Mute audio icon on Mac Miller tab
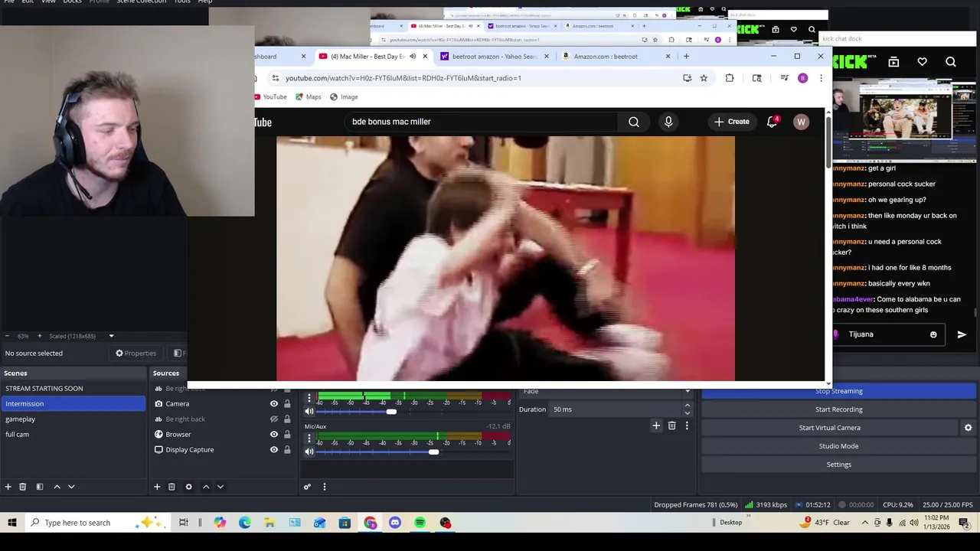Screen dimensions: 980x551 [x=413, y=57]
